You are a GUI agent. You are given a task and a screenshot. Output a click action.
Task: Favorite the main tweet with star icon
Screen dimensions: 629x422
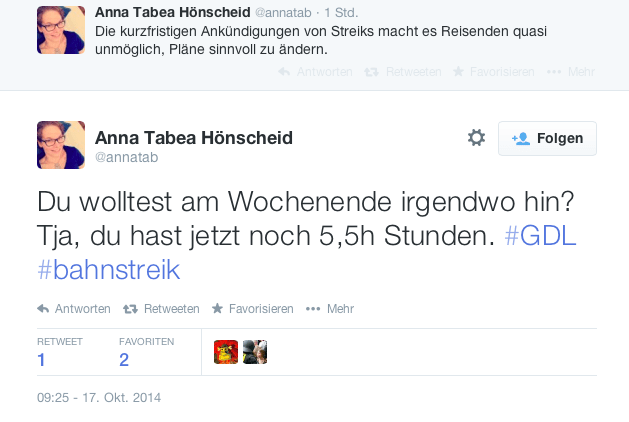[217, 309]
